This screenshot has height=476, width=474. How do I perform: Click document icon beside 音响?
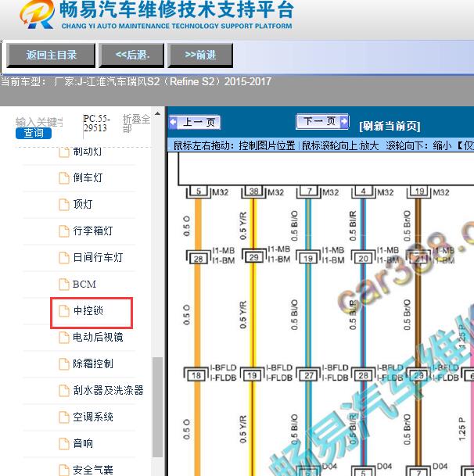pyautogui.click(x=64, y=443)
